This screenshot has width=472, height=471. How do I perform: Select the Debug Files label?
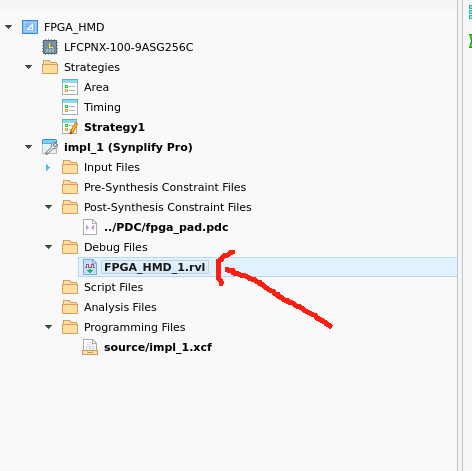[x=116, y=247]
